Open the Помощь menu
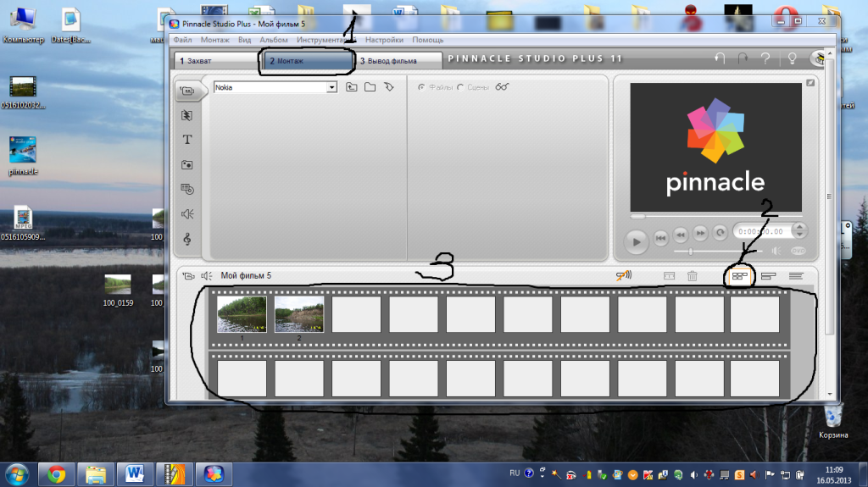Image resolution: width=868 pixels, height=487 pixels. pos(427,40)
